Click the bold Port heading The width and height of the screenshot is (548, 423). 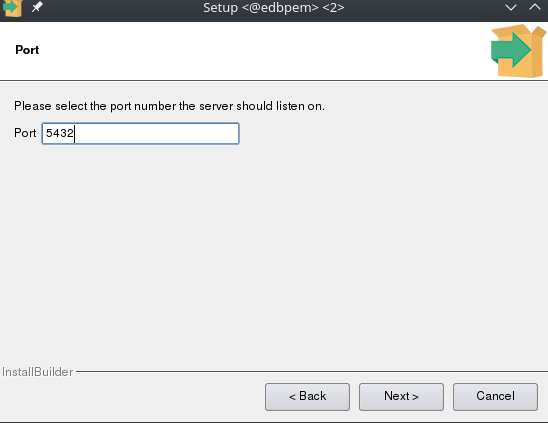[x=27, y=50]
